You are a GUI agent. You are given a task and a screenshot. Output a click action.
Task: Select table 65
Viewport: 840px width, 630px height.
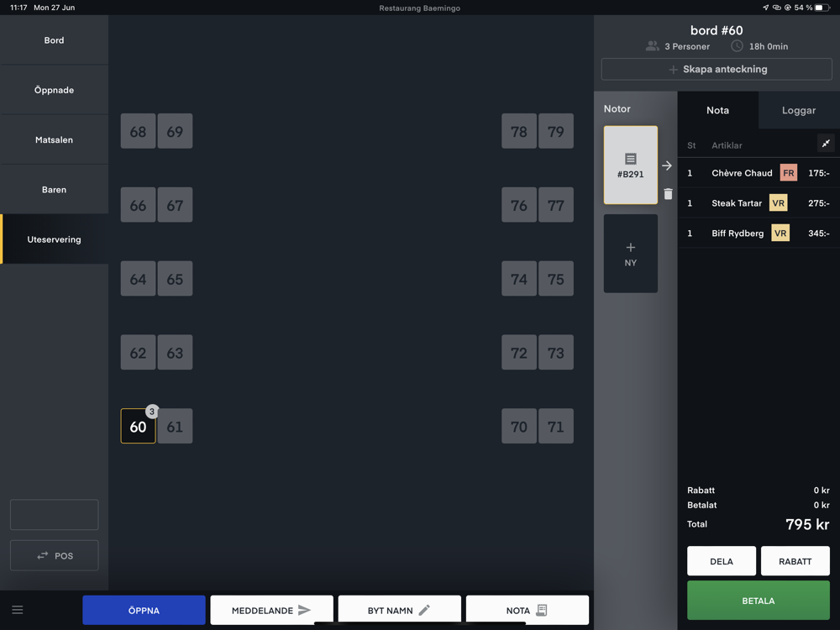175,279
